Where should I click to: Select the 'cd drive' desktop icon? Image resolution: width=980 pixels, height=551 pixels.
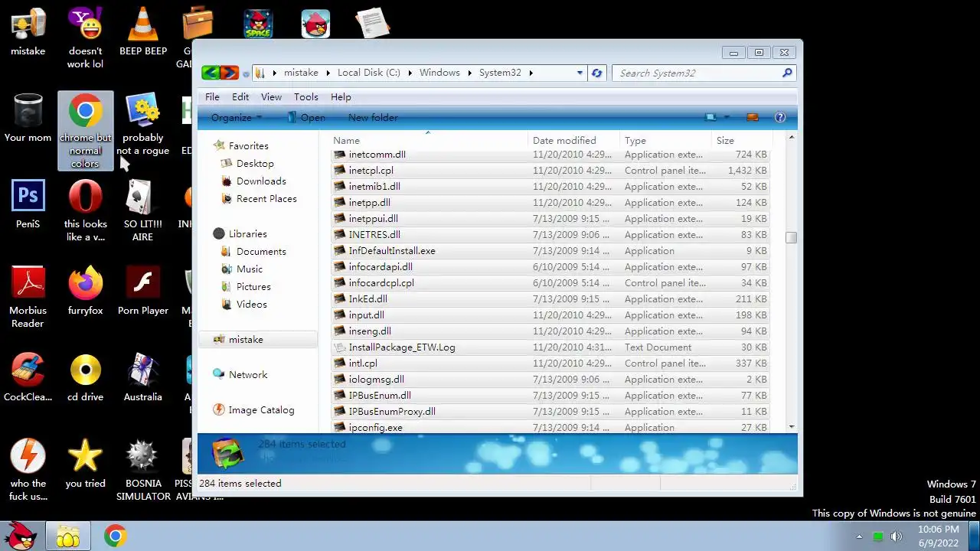[85, 378]
